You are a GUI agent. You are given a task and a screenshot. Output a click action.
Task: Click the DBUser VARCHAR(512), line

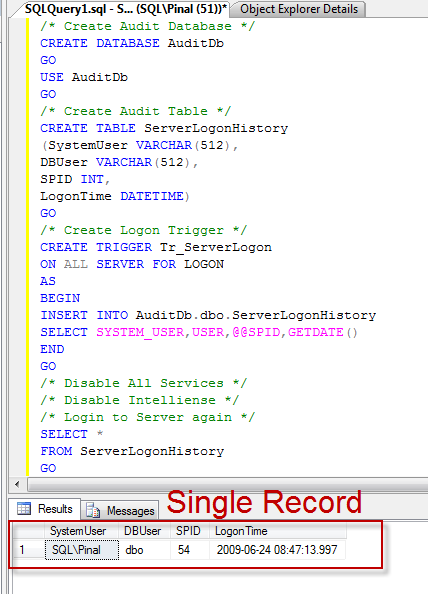click(x=119, y=162)
